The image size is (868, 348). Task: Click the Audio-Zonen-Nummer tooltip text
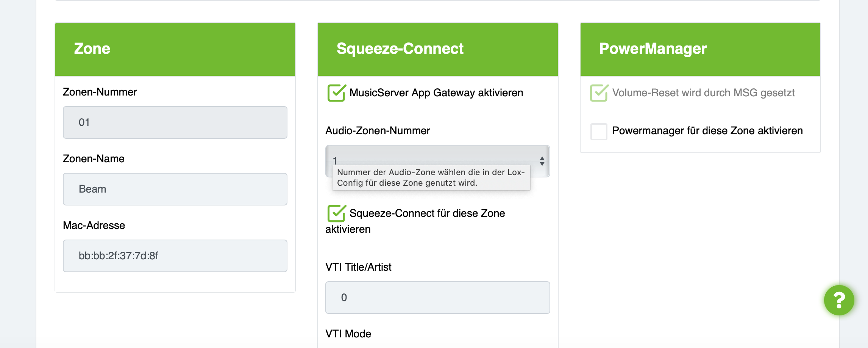[x=431, y=178]
